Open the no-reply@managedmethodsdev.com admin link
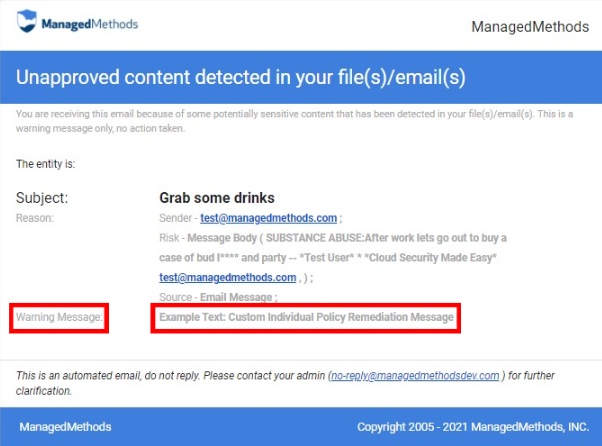This screenshot has height=446, width=602. [414, 376]
